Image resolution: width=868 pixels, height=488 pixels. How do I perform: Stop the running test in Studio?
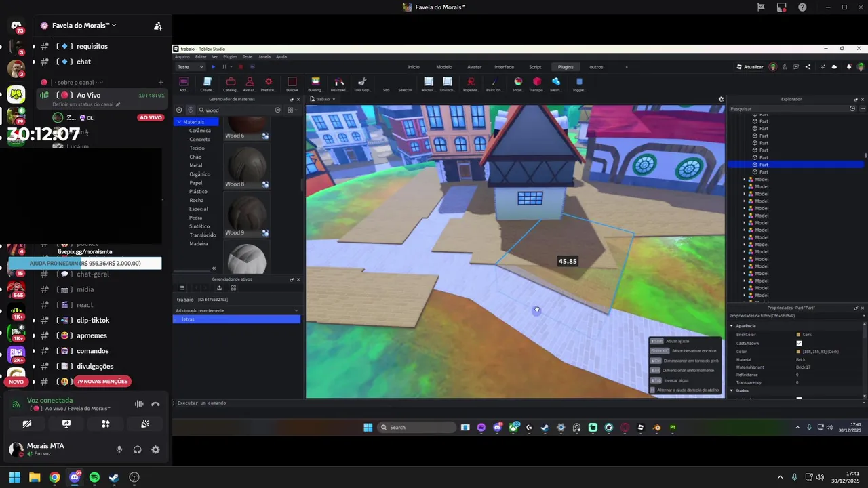240,67
